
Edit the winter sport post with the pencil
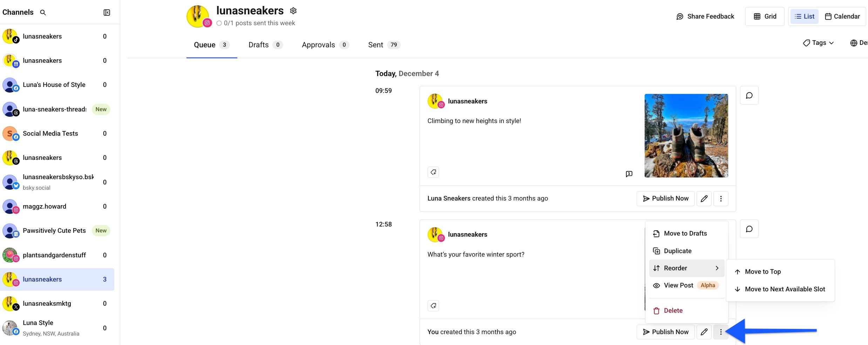[x=704, y=332]
